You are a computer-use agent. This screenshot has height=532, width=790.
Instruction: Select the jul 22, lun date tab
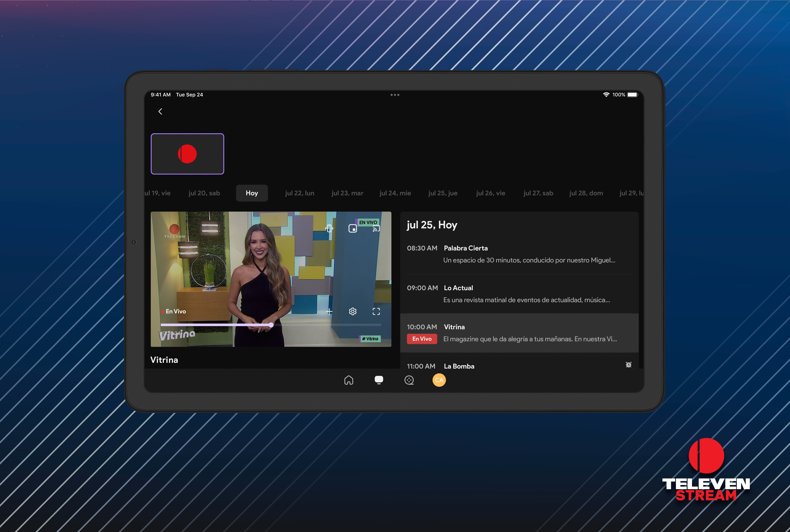point(300,193)
